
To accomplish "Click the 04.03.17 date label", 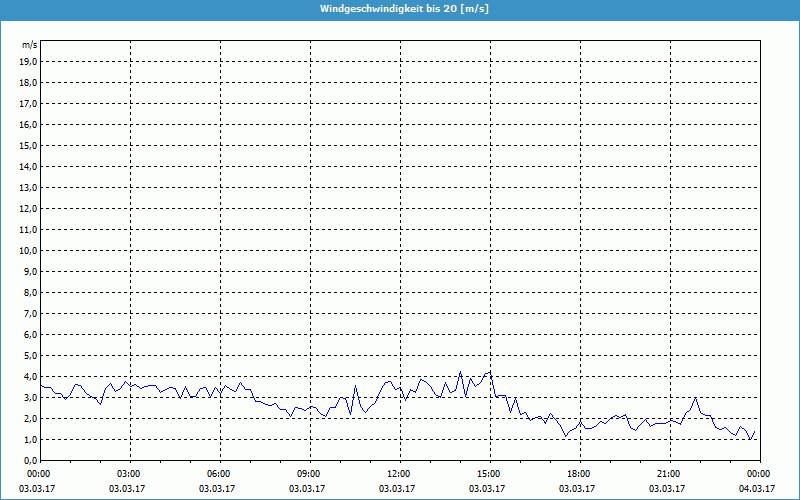I will click(758, 489).
